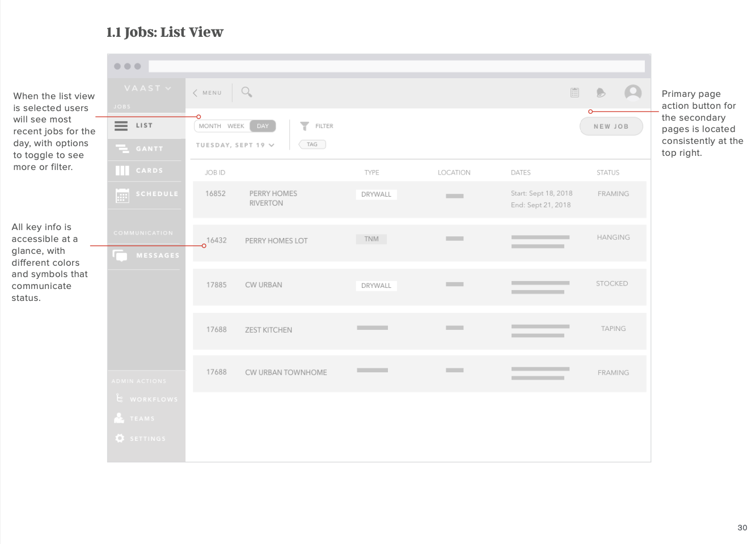Click the Teams people icon
Screen dimensions: 756x544
(119, 418)
